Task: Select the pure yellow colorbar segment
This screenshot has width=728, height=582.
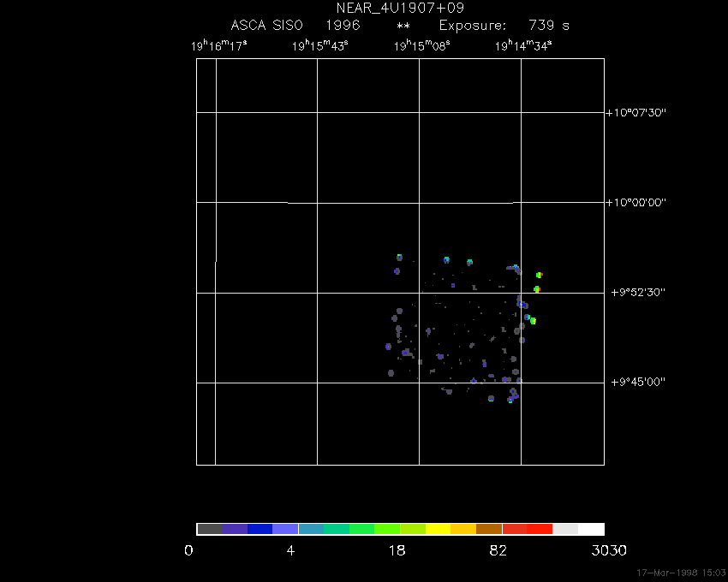Action: [x=439, y=529]
